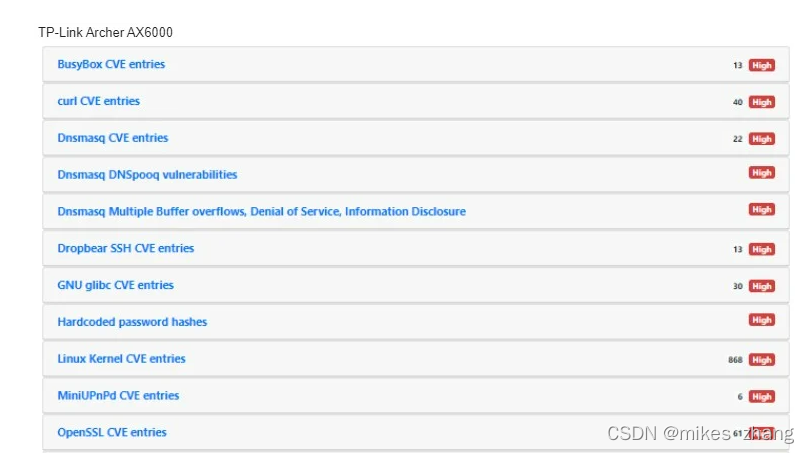Open BusyBox CVE entries link
The width and height of the screenshot is (809, 453).
(x=111, y=64)
